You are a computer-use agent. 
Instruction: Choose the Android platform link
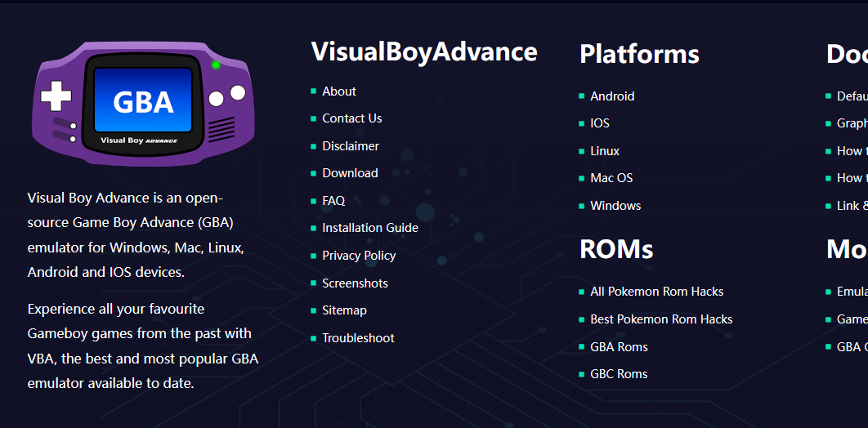(612, 96)
